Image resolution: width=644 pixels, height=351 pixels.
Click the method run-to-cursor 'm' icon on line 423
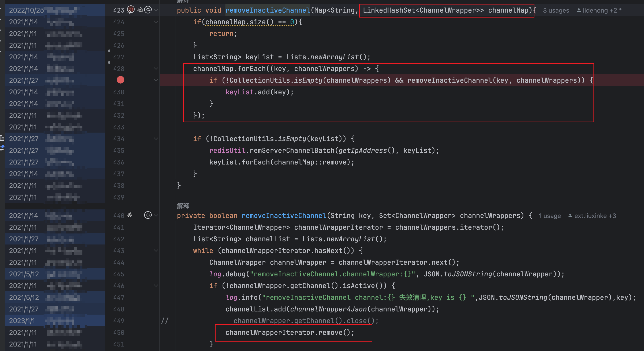pos(131,10)
